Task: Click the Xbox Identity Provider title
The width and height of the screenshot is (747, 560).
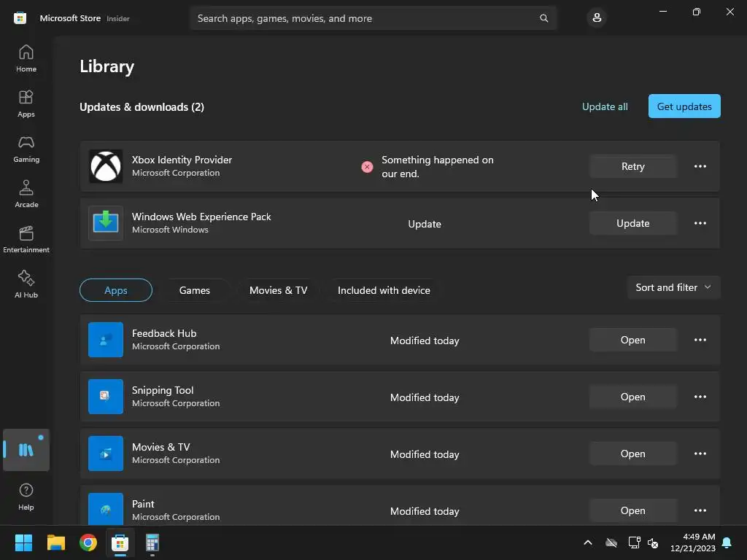Action: coord(182,160)
